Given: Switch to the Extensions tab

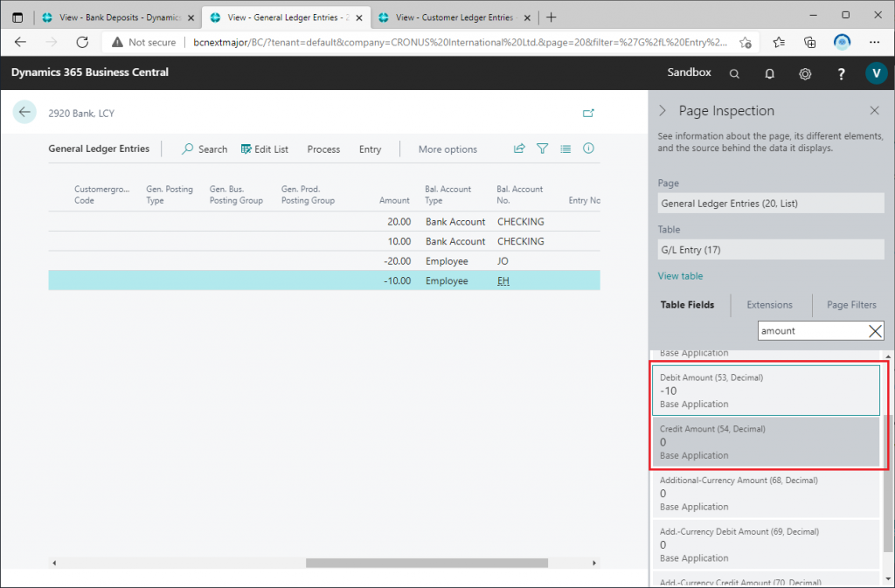Looking at the screenshot, I should click(x=769, y=305).
